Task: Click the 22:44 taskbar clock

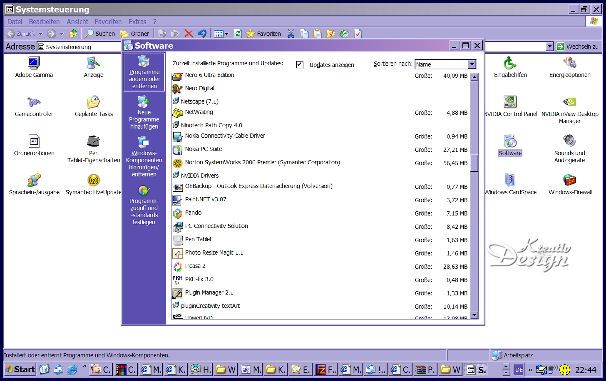Action: coord(586,370)
